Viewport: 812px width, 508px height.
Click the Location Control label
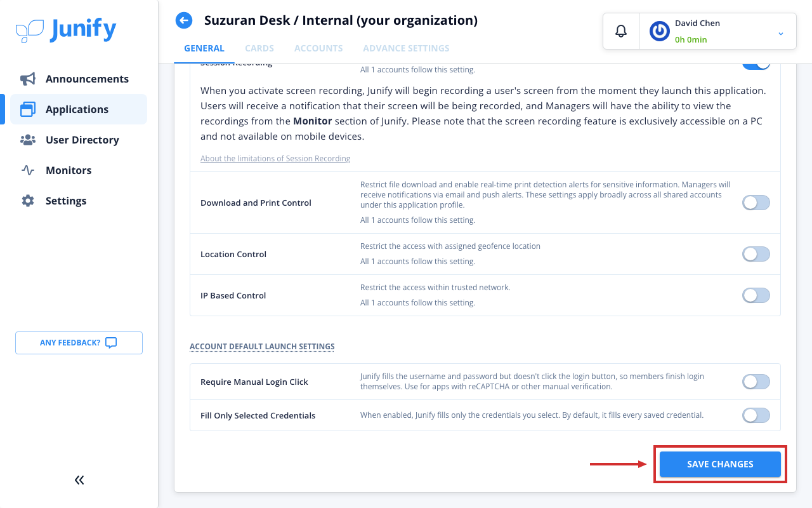(x=233, y=254)
